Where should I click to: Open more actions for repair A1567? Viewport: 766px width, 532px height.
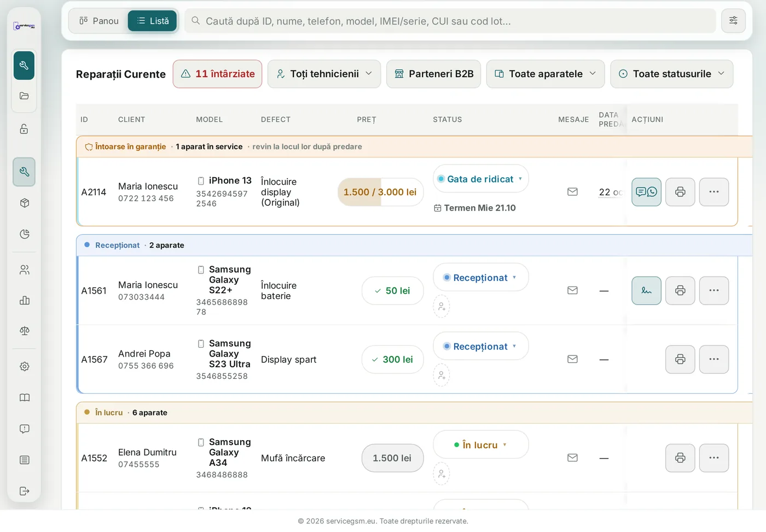pyautogui.click(x=714, y=359)
